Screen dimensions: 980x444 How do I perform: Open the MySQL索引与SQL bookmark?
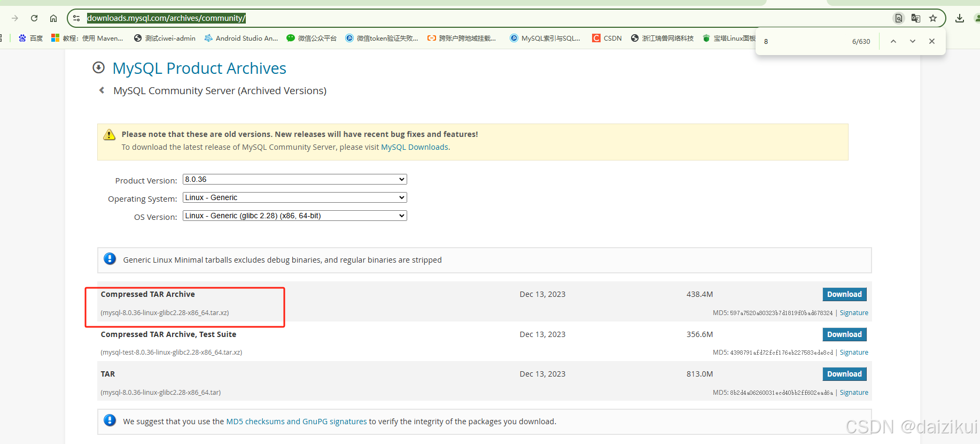(545, 38)
